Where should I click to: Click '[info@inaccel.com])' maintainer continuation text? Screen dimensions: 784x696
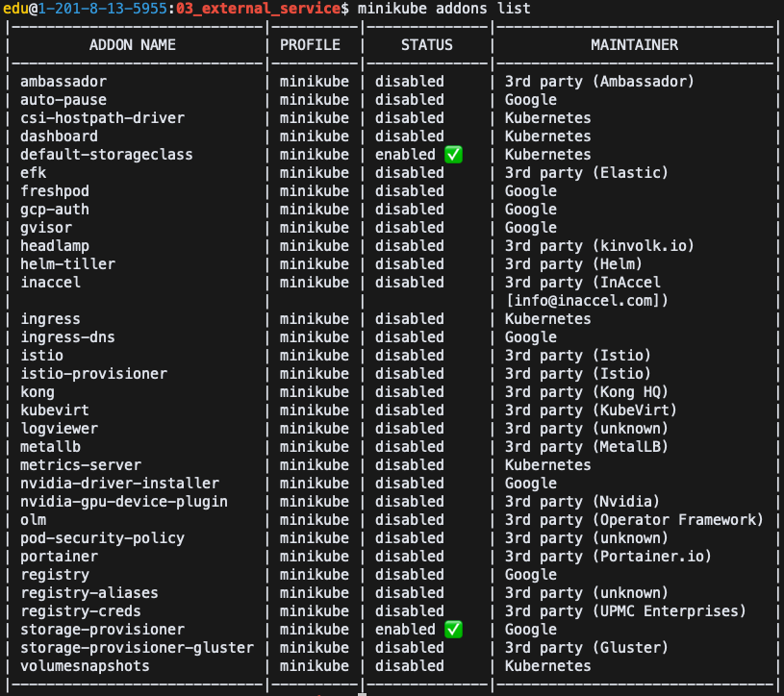[x=587, y=300]
